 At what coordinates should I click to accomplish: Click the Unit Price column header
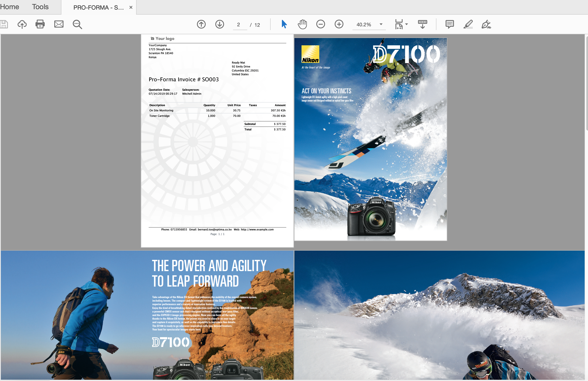234,105
